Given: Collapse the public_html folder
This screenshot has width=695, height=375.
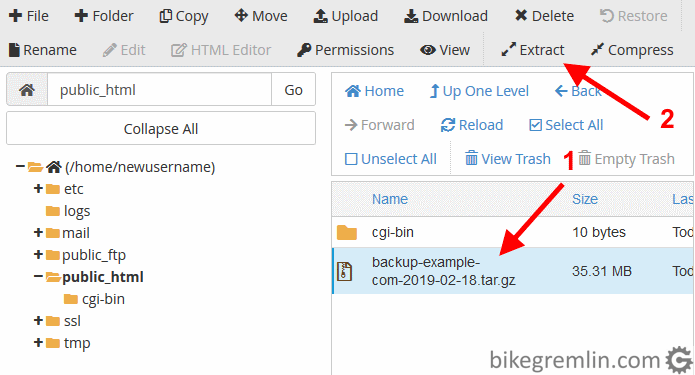Looking at the screenshot, I should click(38, 277).
